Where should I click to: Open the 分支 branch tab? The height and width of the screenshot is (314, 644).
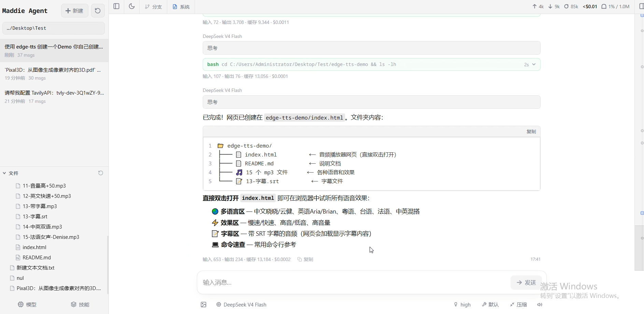(153, 7)
